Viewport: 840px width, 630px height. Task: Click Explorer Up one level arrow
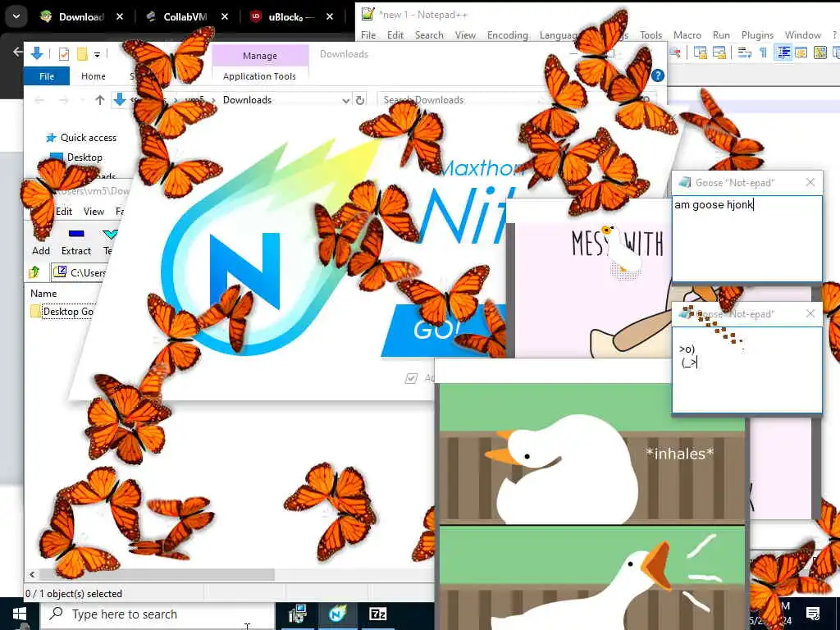[99, 99]
